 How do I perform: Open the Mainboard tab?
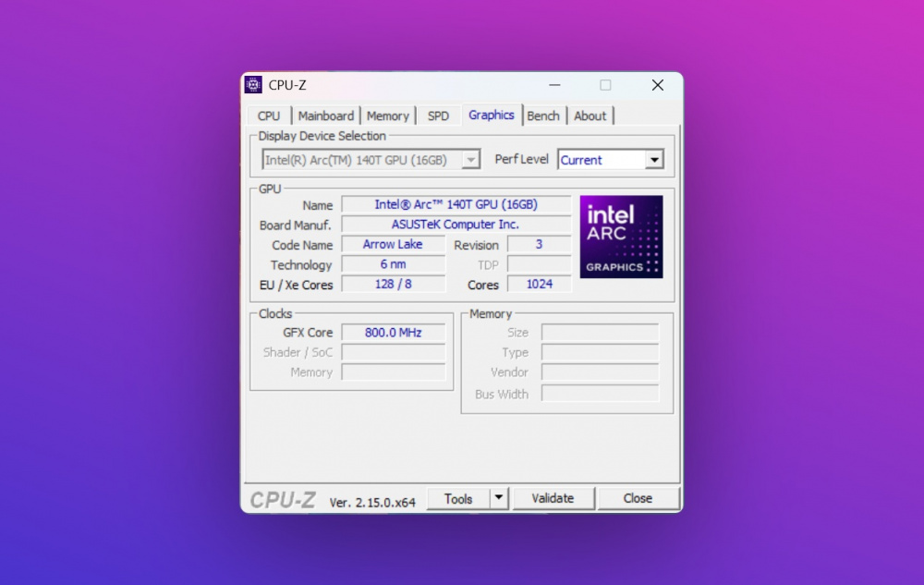tap(326, 116)
